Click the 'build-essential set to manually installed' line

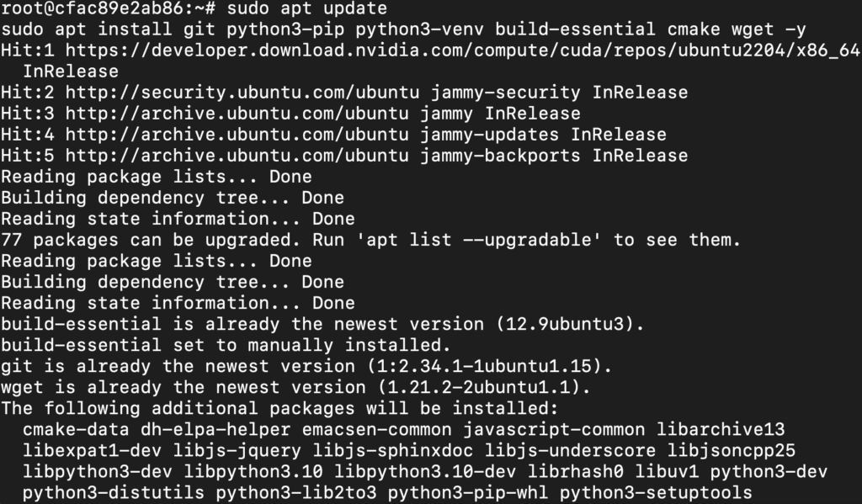(226, 345)
